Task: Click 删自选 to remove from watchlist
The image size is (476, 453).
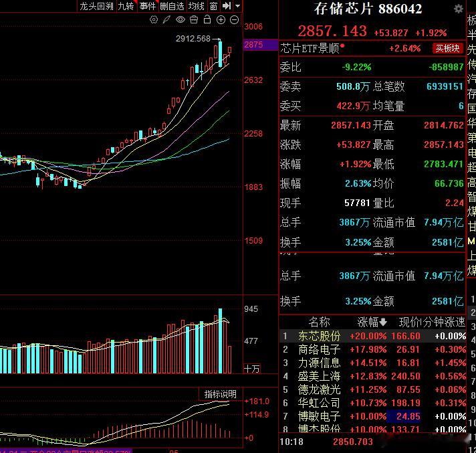Action: pos(172,6)
